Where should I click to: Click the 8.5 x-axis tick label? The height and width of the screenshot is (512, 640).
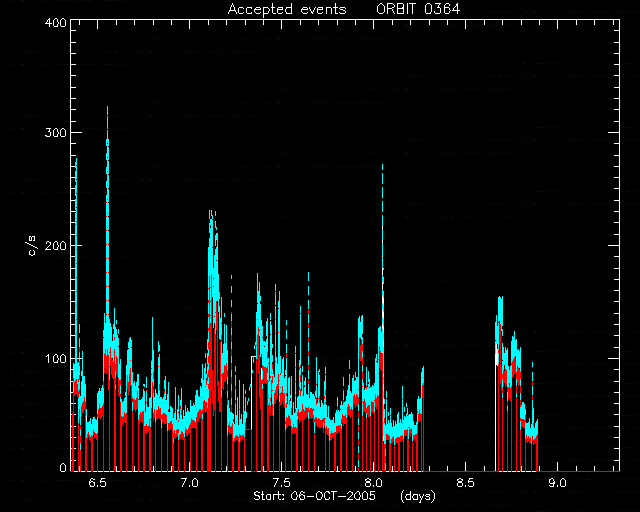click(x=465, y=483)
